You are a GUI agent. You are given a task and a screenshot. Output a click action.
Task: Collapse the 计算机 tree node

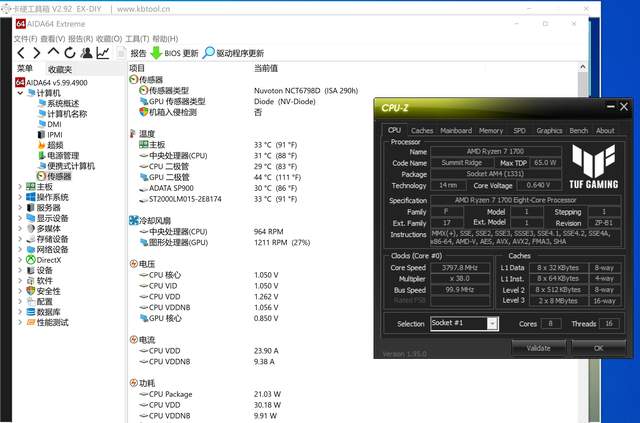point(21,93)
